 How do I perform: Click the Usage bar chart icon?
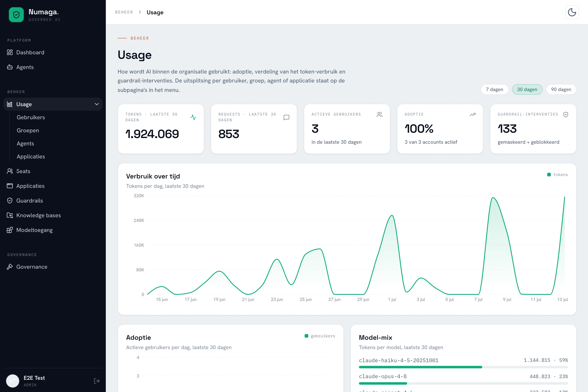tap(10, 104)
